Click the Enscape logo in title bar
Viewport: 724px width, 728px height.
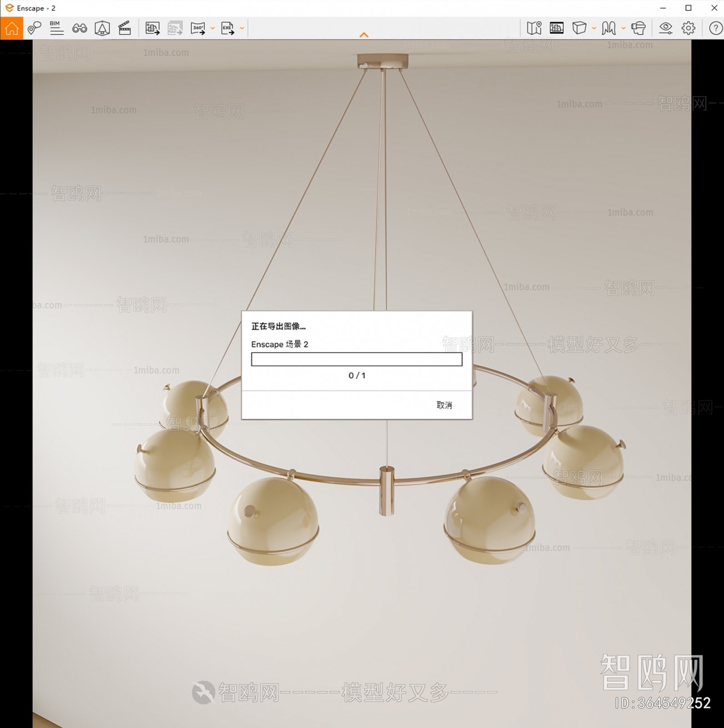[x=9, y=8]
